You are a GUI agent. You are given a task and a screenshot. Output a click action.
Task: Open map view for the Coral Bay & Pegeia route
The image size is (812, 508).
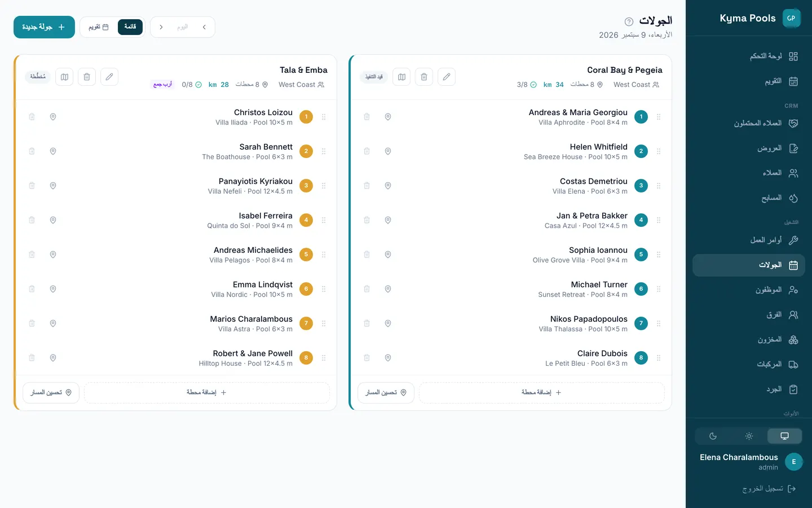401,77
